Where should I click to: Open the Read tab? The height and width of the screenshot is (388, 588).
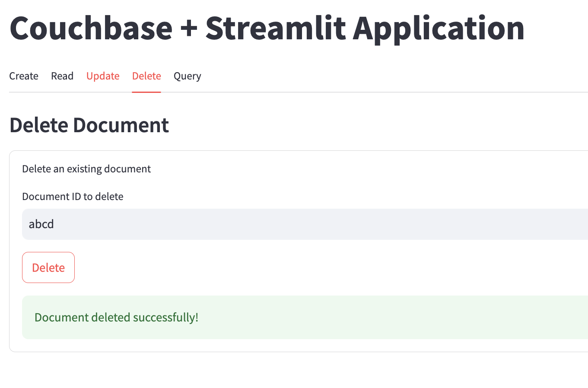tap(62, 76)
